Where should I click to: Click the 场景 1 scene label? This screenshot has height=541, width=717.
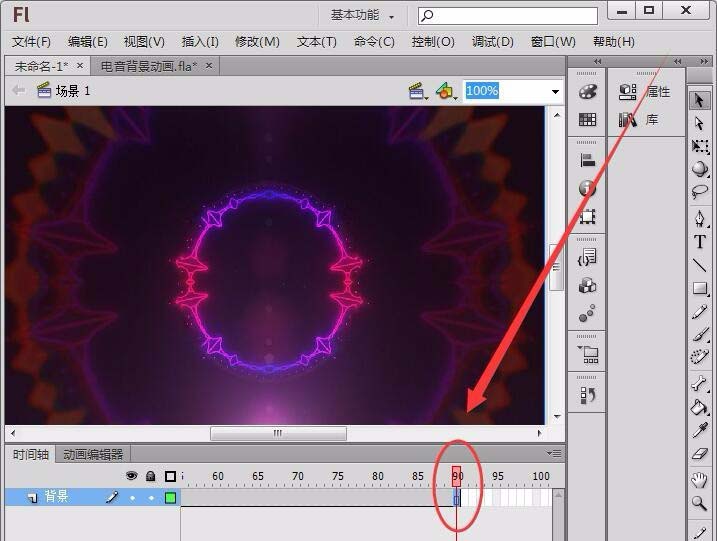[x=73, y=91]
